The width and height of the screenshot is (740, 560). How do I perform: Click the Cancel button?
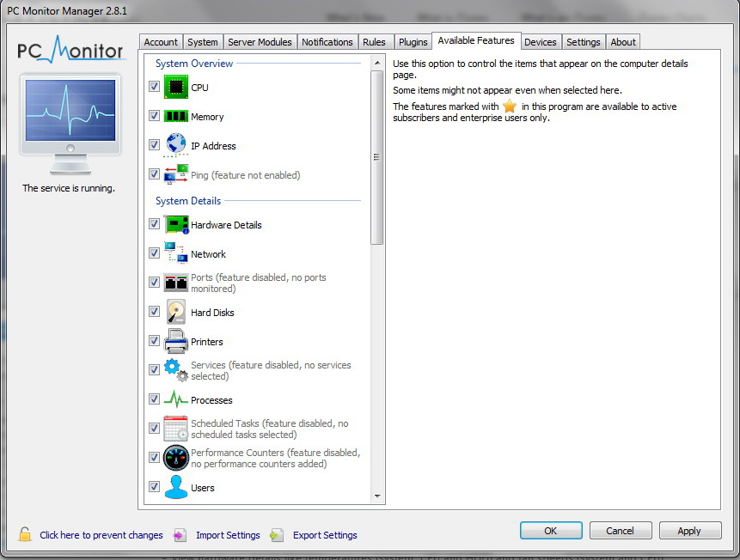point(621,531)
